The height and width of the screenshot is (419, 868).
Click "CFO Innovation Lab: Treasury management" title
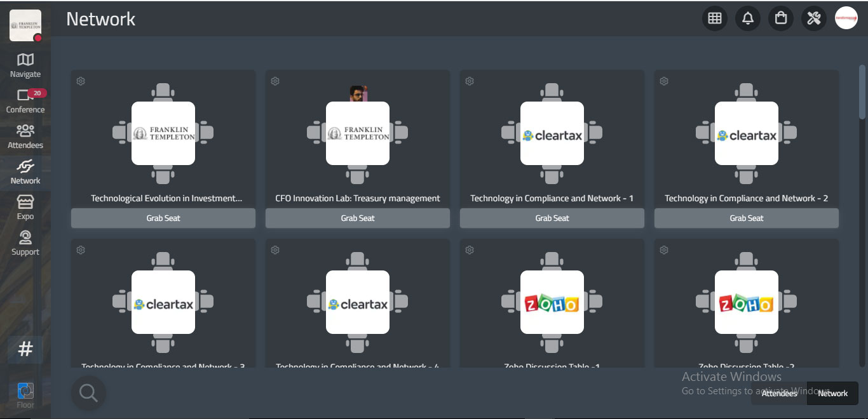[x=358, y=198]
